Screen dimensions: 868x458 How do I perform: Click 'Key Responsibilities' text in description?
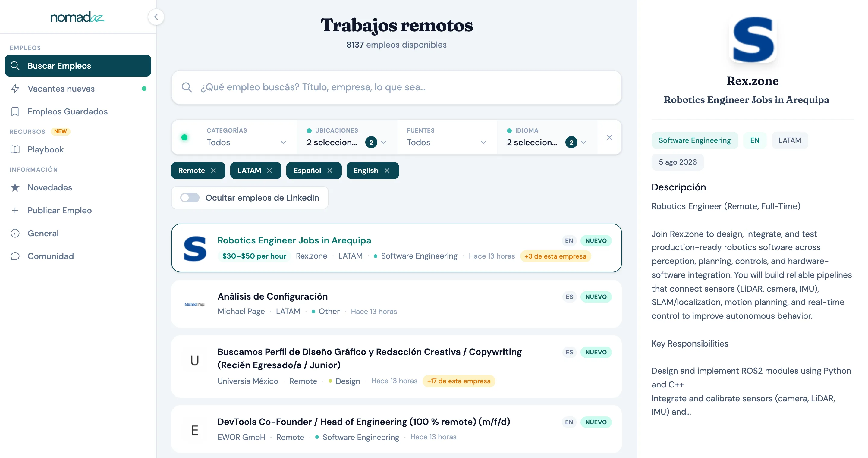click(x=690, y=343)
